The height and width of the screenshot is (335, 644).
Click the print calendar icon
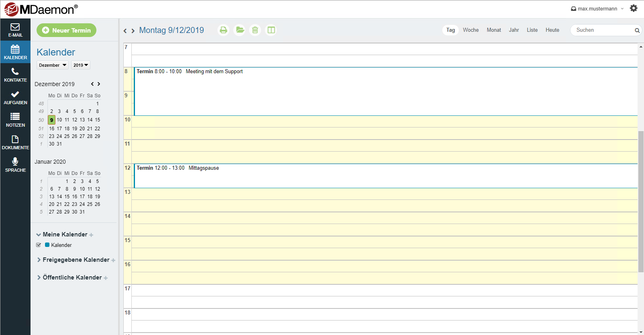pyautogui.click(x=223, y=30)
